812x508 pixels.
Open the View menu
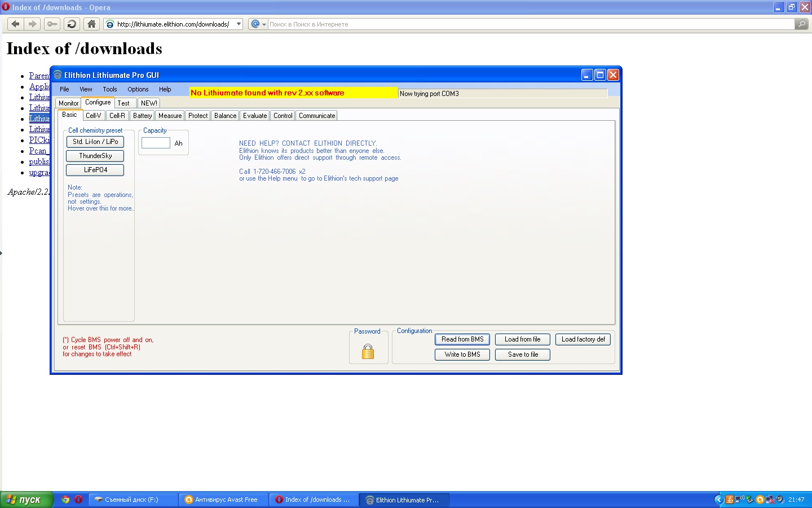pyautogui.click(x=86, y=89)
